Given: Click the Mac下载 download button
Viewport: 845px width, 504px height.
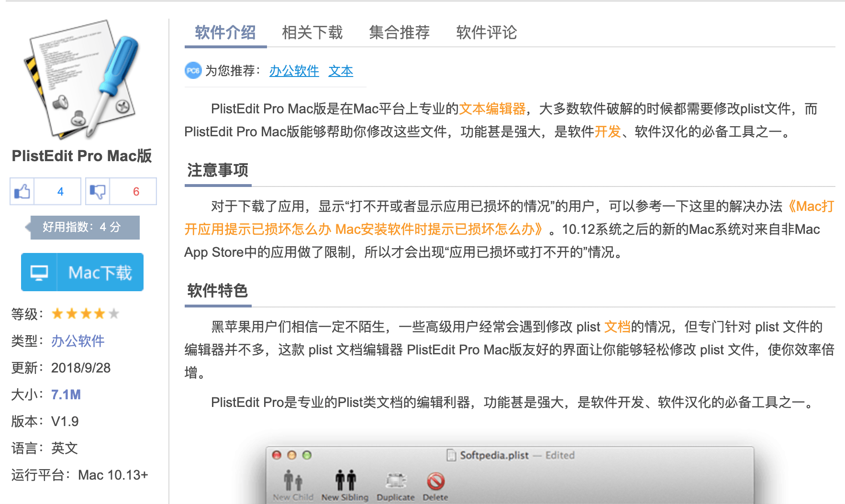Looking at the screenshot, I should click(x=82, y=272).
